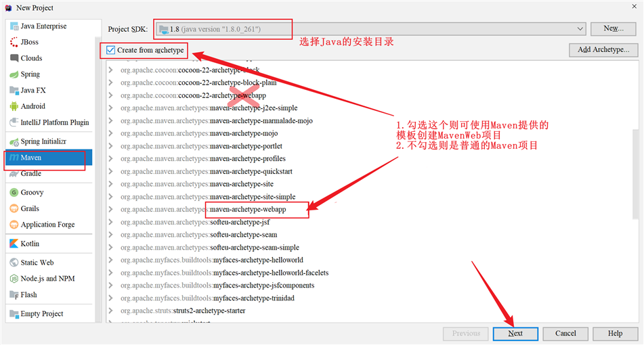Expand softeu-archetype-jsf node
Image resolution: width=644 pixels, height=345 pixels.
[110, 222]
